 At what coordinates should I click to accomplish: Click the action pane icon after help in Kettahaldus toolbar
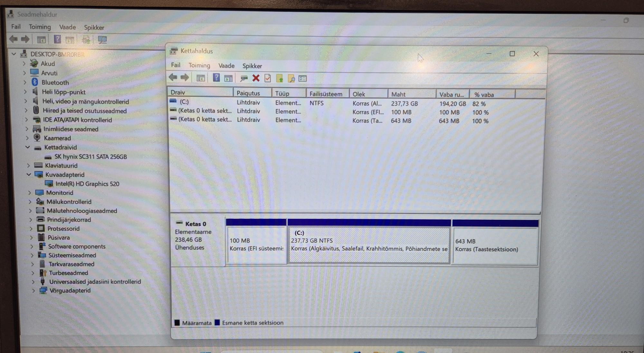(x=228, y=78)
